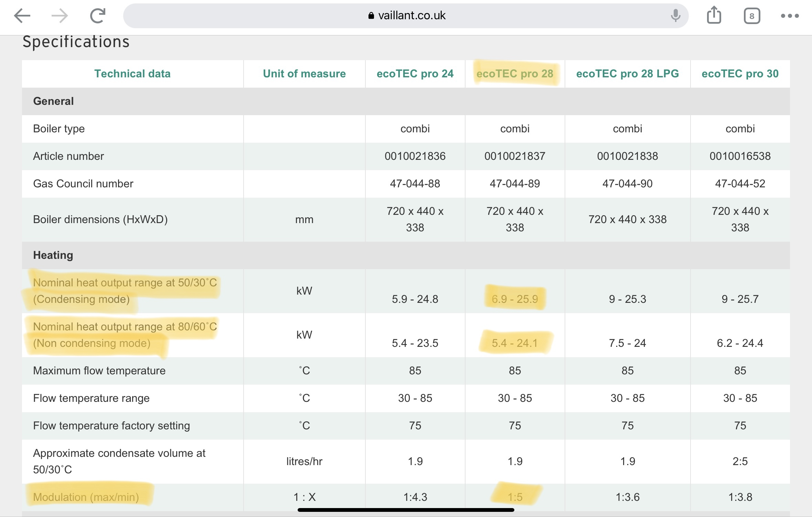Click the Article number row label

click(x=68, y=156)
